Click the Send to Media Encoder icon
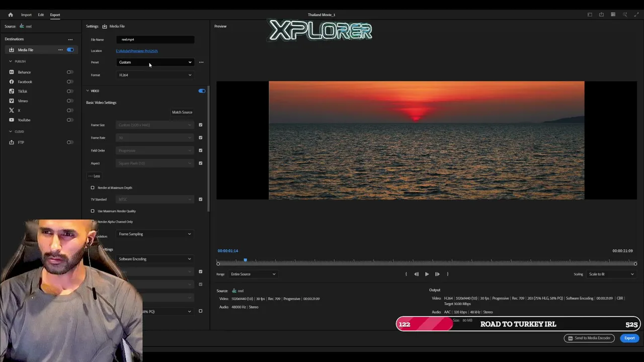644x362 pixels. click(570, 338)
